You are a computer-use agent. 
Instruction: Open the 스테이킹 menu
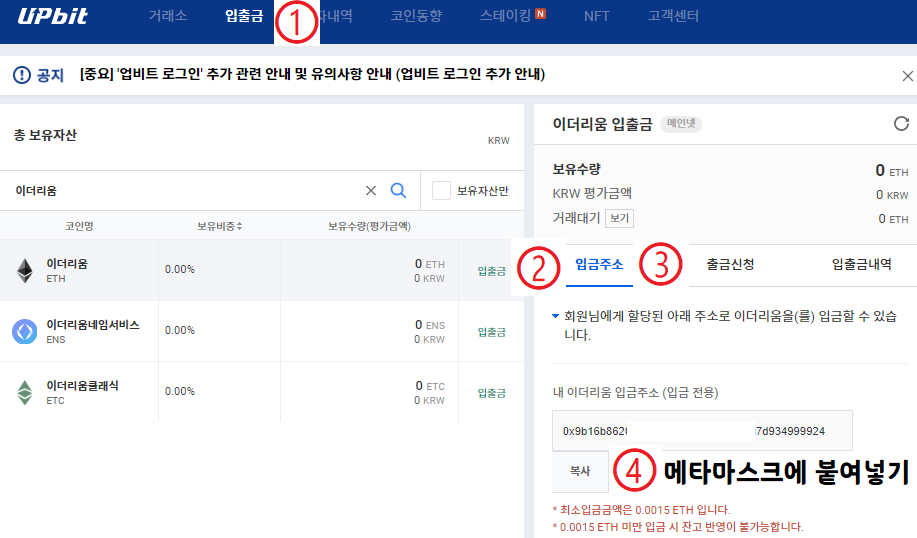click(505, 16)
